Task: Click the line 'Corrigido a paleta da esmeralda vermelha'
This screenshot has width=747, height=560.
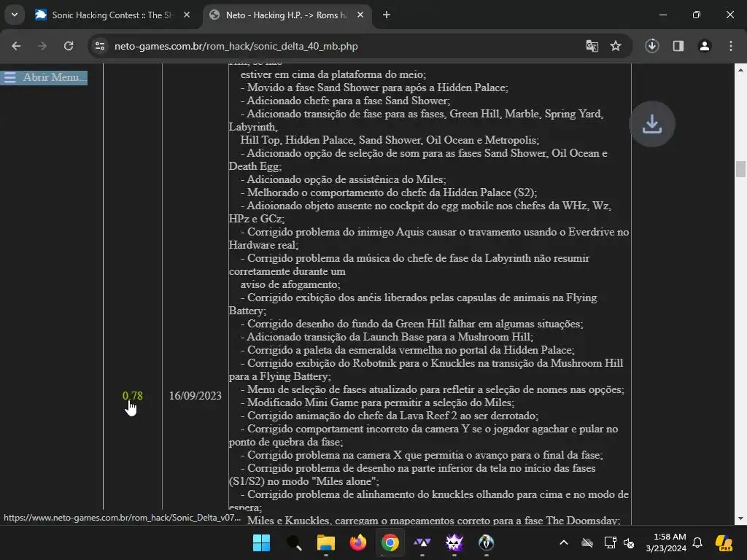Action: [407, 350]
